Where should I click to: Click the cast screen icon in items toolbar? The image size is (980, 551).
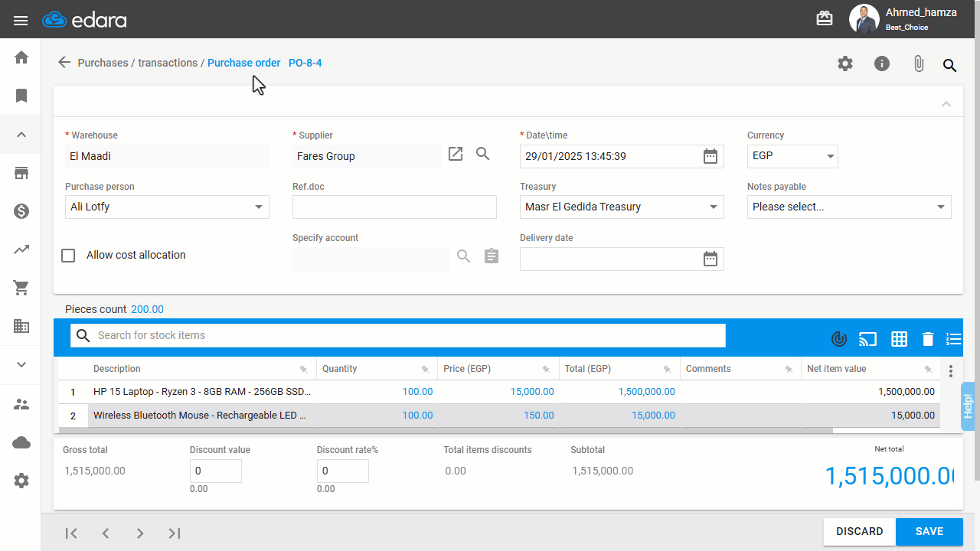(867, 338)
